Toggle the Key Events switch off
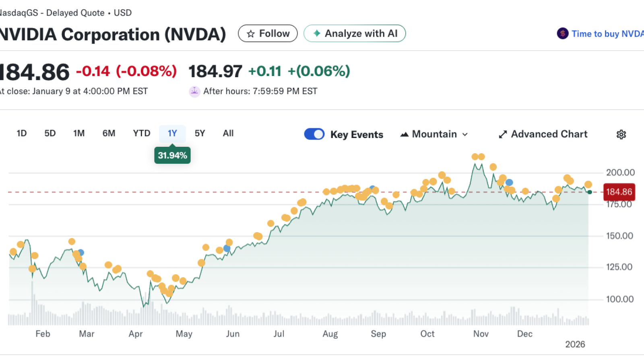Viewport: 644px width, 362px height. [314, 134]
